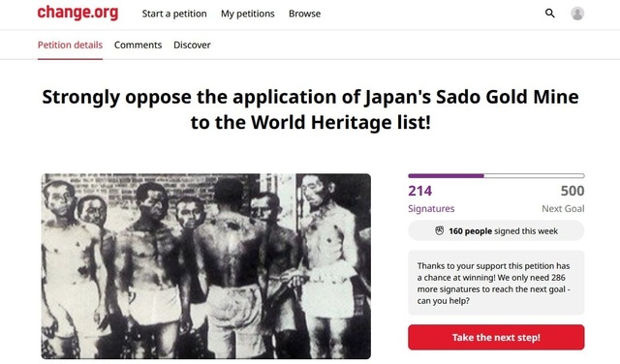Click the search magnifier icon
This screenshot has width=620, height=364.
click(549, 14)
